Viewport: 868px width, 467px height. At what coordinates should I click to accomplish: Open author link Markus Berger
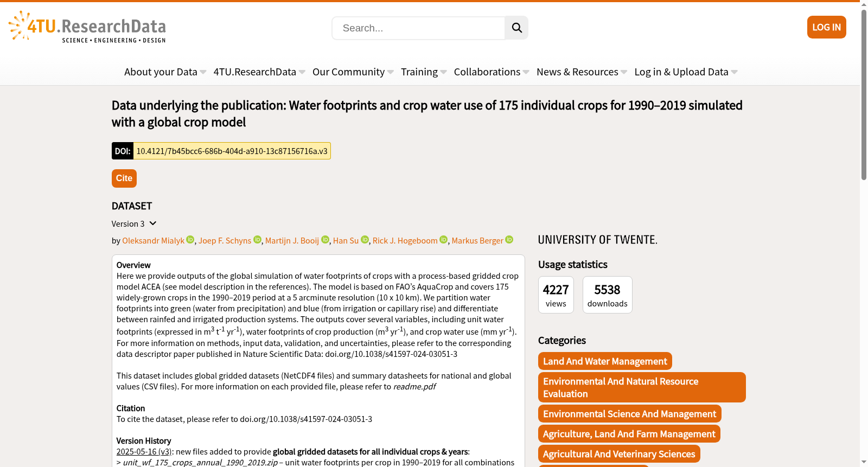tap(477, 241)
